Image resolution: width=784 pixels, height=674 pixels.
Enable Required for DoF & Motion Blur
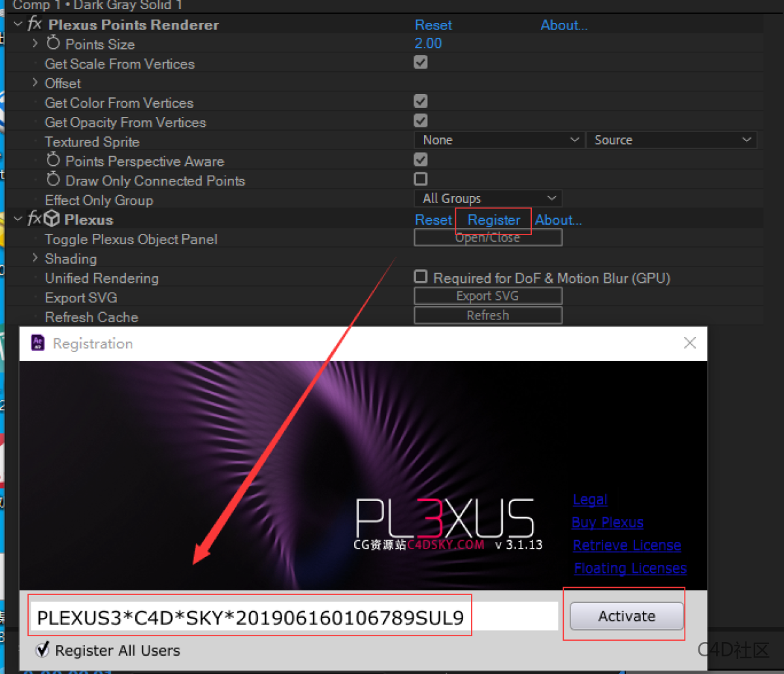pos(420,276)
